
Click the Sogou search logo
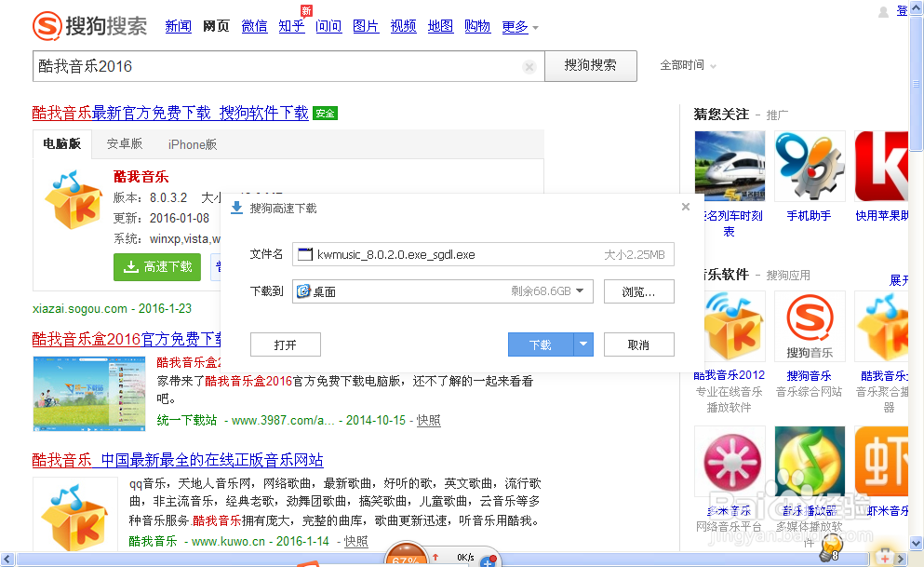[x=89, y=26]
